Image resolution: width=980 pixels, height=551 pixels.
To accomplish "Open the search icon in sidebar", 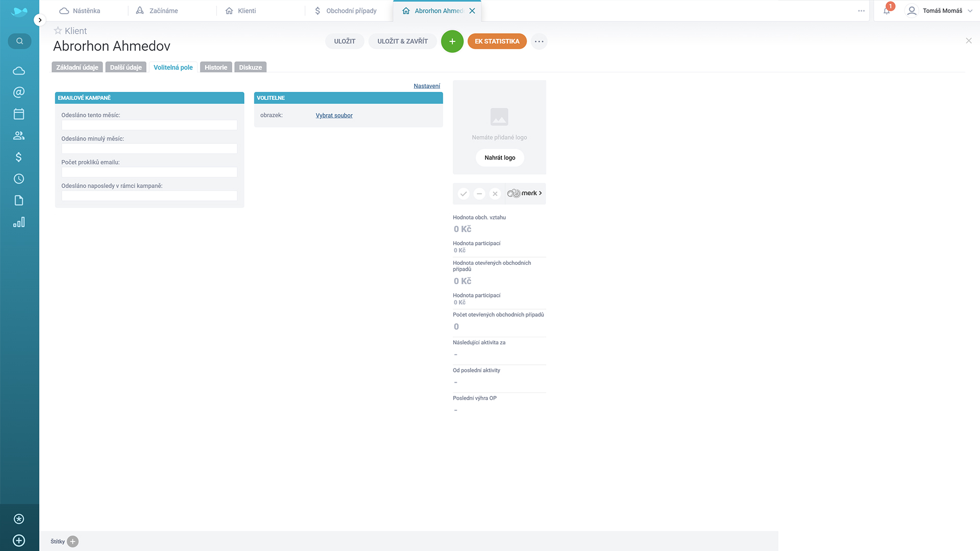I will (19, 41).
